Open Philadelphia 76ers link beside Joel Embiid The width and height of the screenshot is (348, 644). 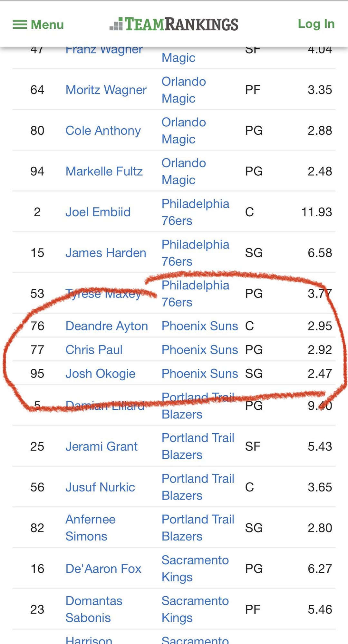195,212
